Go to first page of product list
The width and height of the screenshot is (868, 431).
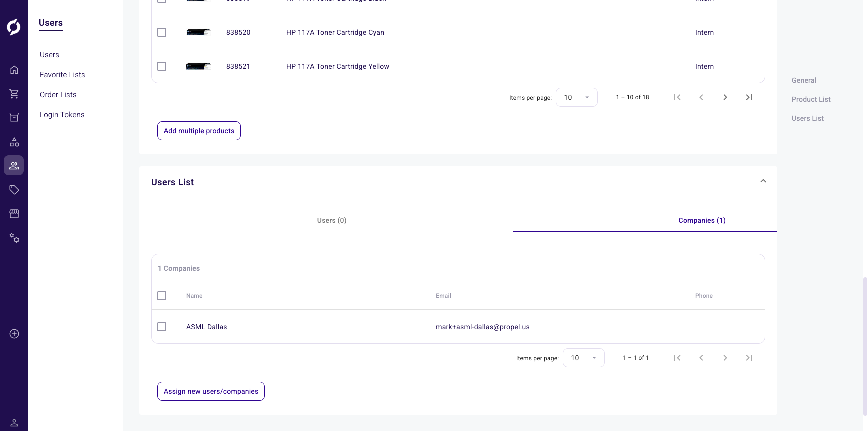pyautogui.click(x=677, y=97)
